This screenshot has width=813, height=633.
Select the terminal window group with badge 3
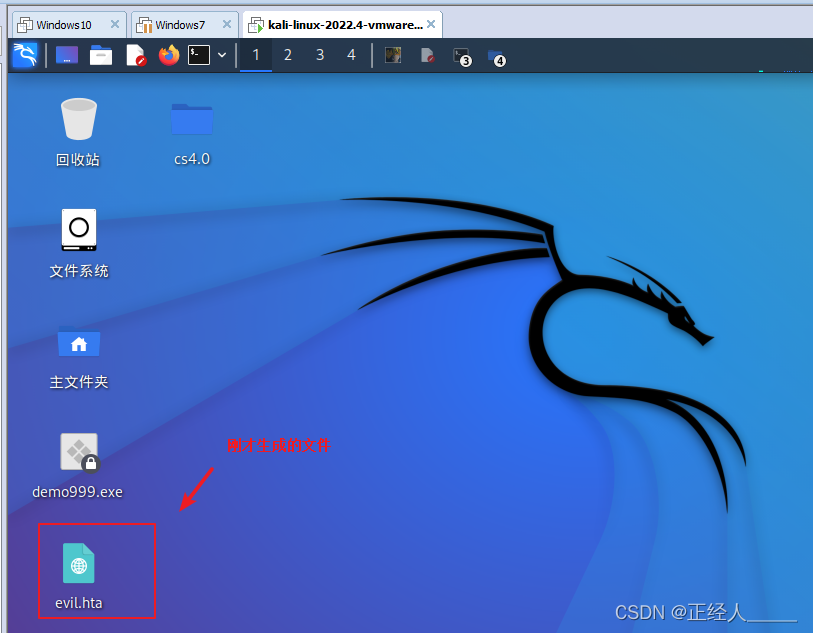pyautogui.click(x=462, y=57)
